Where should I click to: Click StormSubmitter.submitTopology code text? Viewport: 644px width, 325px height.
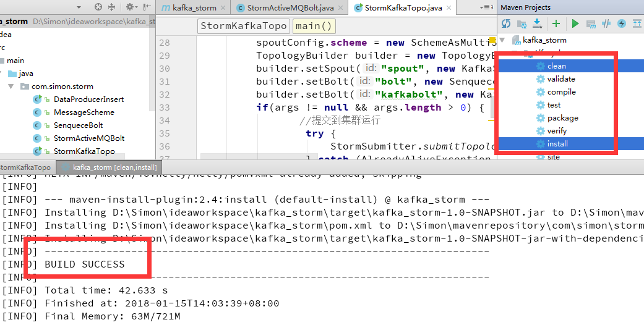click(413, 146)
